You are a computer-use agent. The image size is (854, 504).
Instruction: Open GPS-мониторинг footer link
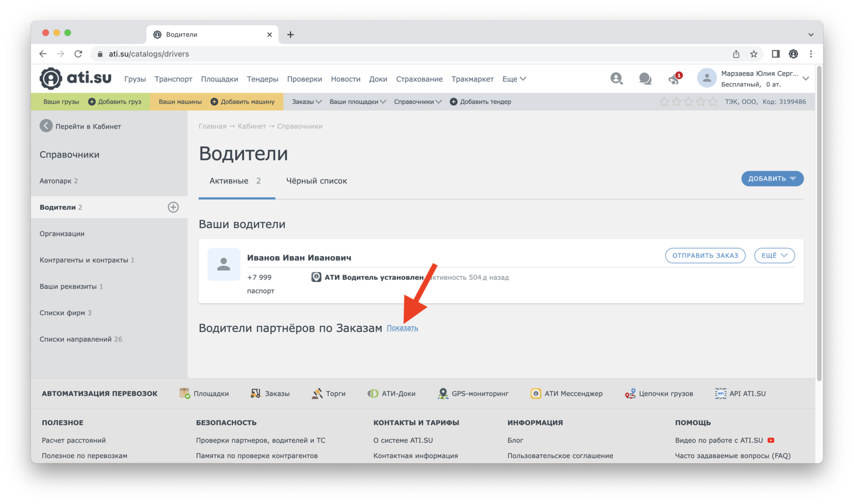pos(473,393)
